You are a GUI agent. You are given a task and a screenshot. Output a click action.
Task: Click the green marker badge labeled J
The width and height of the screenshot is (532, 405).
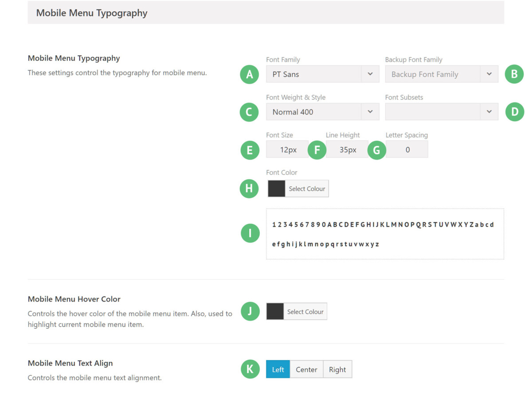click(250, 311)
